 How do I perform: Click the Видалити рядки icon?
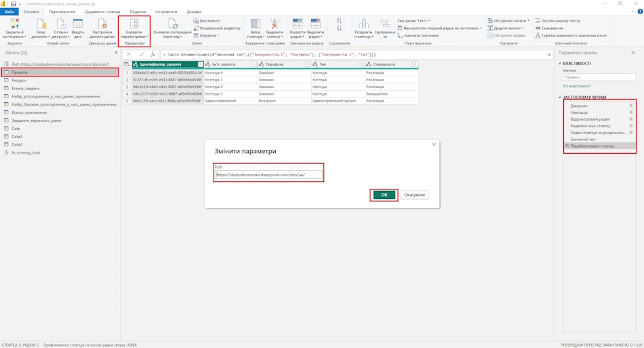tap(315, 24)
